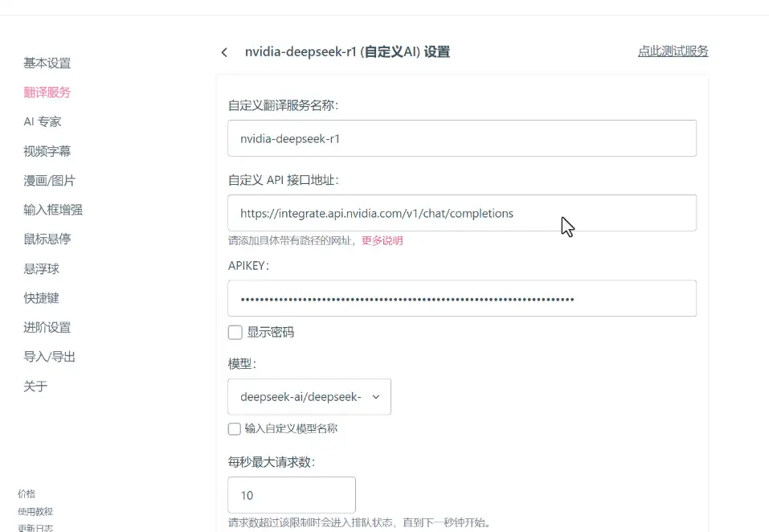Enable the 输入自定义模型名称 checkbox
The height and width of the screenshot is (532, 769).
[x=234, y=428]
